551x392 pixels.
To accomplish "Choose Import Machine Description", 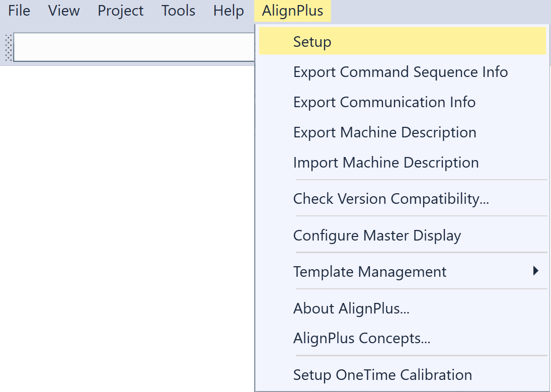I will pos(385,163).
